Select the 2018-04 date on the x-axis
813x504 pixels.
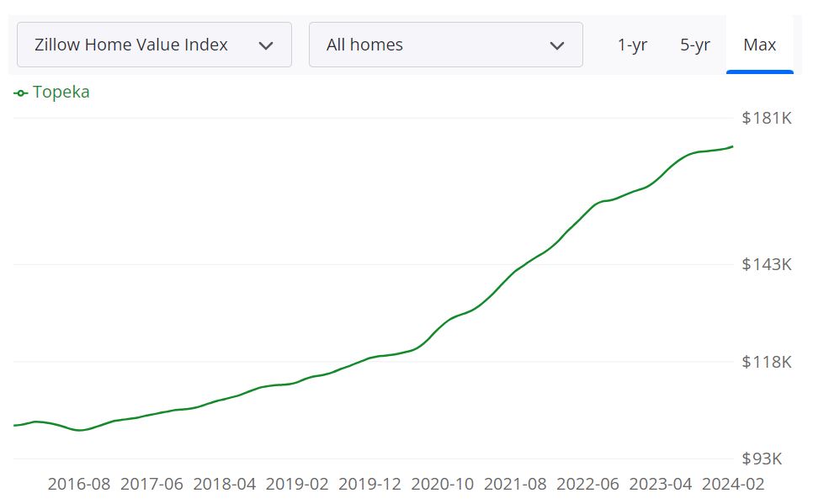[225, 484]
